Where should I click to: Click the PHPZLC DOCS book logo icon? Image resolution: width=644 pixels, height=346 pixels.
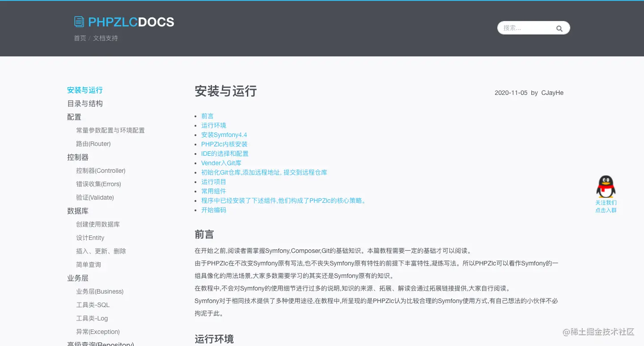click(x=79, y=21)
